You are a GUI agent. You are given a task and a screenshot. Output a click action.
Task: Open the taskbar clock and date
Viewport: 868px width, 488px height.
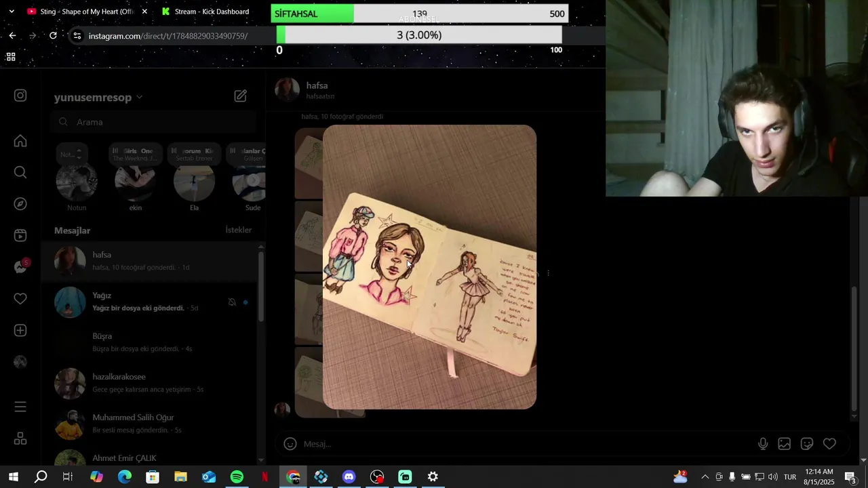pos(818,477)
